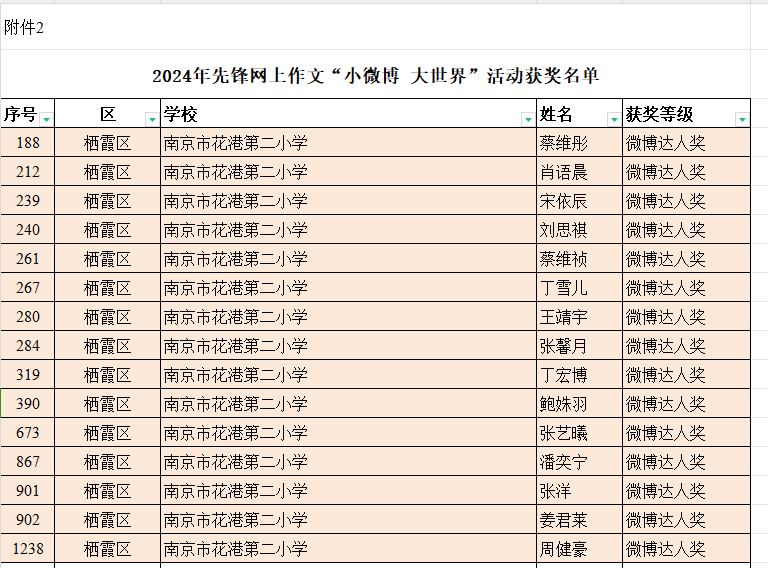Open the 获奖等级 column filter dropdown
Viewport: 768px width, 568px height.
point(742,119)
